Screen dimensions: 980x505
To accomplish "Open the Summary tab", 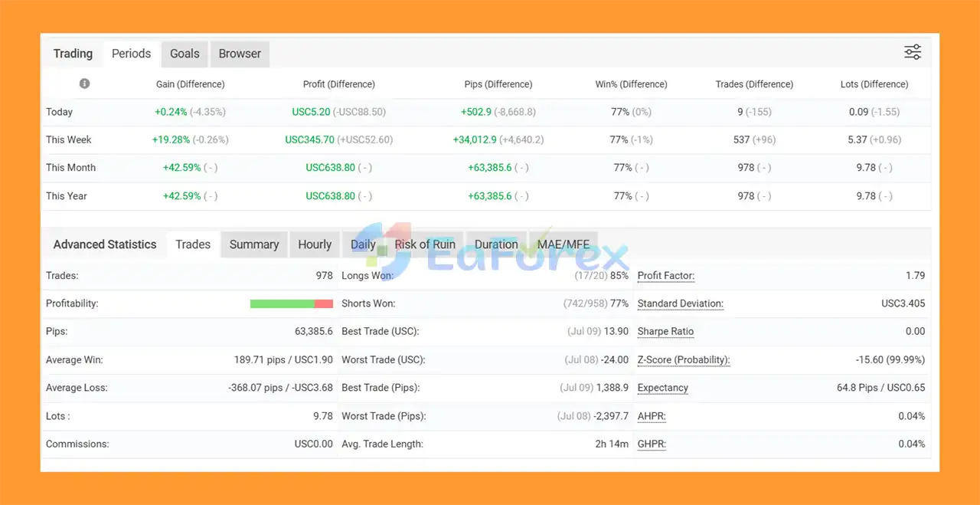I will (x=254, y=244).
